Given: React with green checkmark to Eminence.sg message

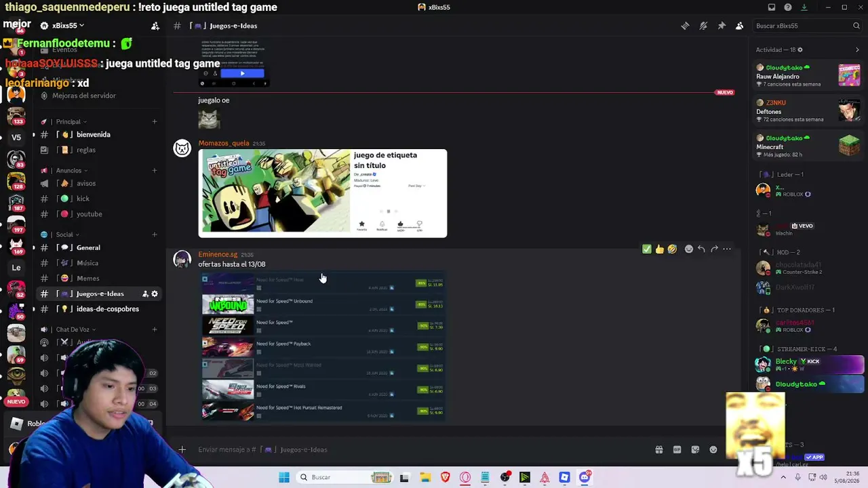Looking at the screenshot, I should 647,249.
